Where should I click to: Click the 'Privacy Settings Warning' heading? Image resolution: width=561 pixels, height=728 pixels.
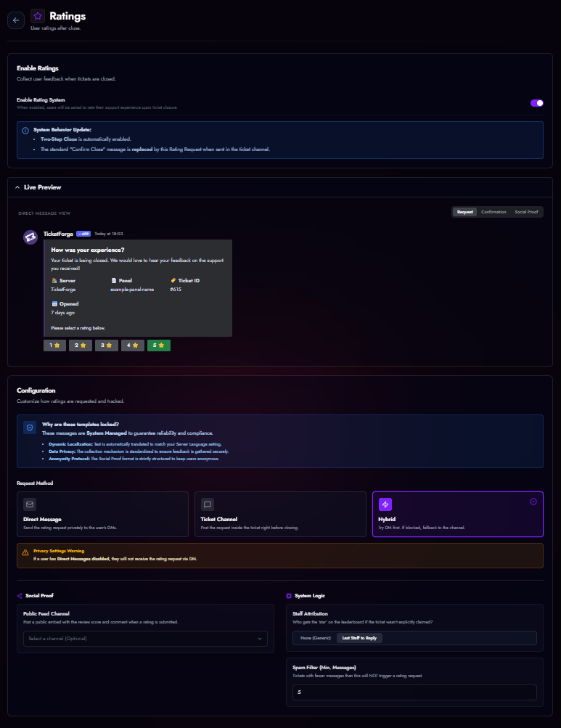tap(59, 551)
